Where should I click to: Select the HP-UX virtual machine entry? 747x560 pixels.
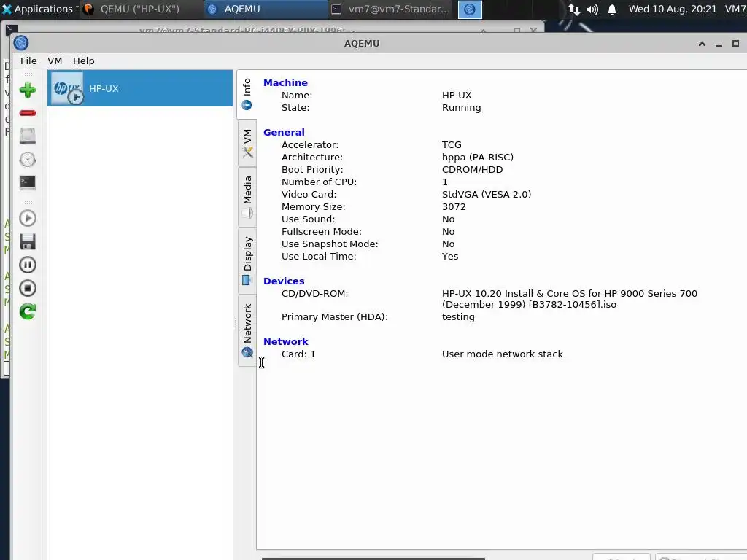pyautogui.click(x=140, y=88)
